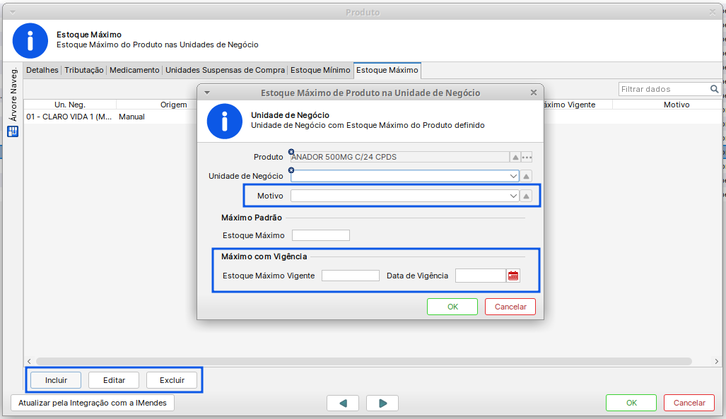Click the Un. Neg. column header
This screenshot has width=726, height=419.
click(70, 105)
